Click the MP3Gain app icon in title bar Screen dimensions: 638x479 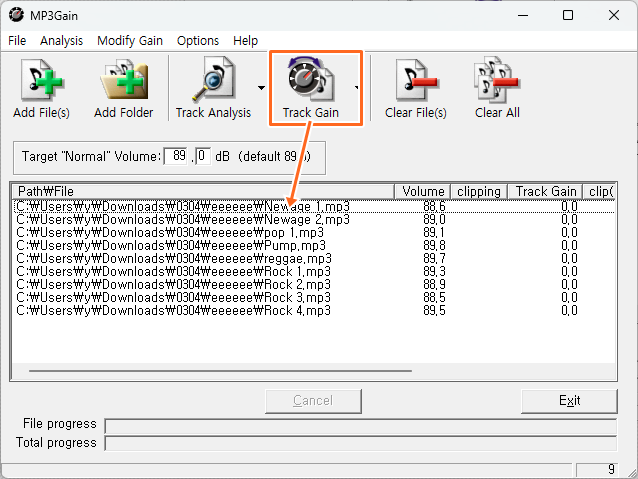16,15
